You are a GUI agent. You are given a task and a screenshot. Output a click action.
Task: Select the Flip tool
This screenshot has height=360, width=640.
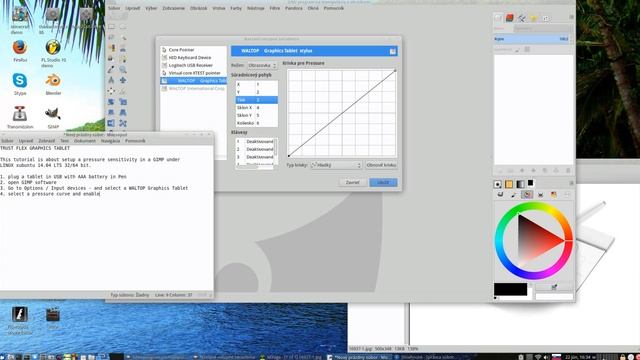coord(111,123)
